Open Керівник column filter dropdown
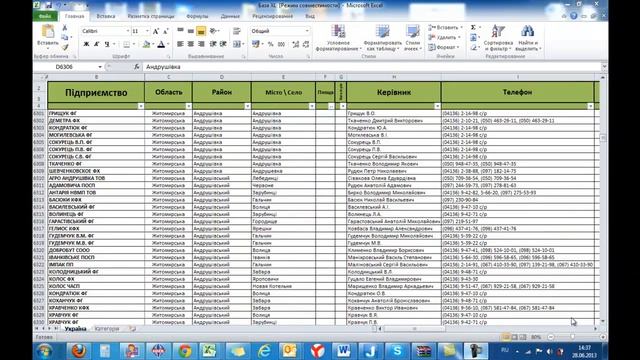Viewport: 640px width, 360px height. (437, 106)
